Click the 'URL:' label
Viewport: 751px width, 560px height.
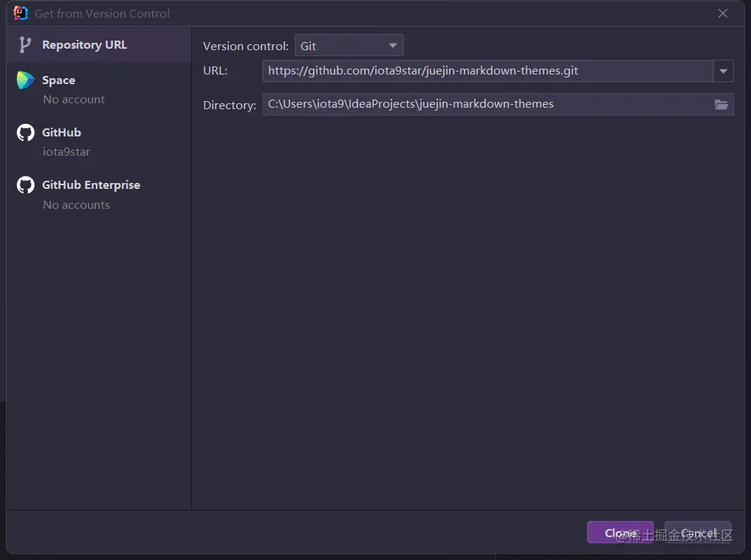coord(215,71)
